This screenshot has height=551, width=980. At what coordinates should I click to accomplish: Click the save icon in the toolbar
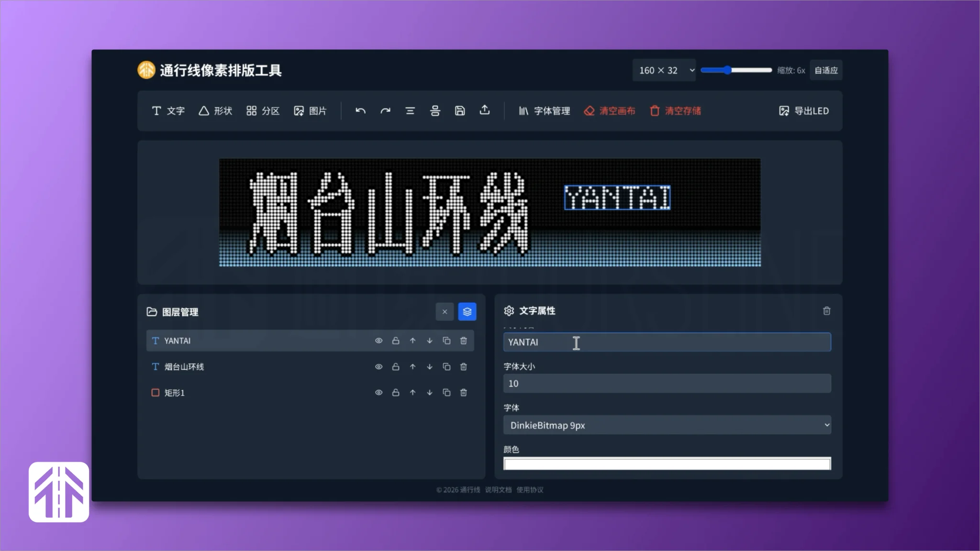459,110
